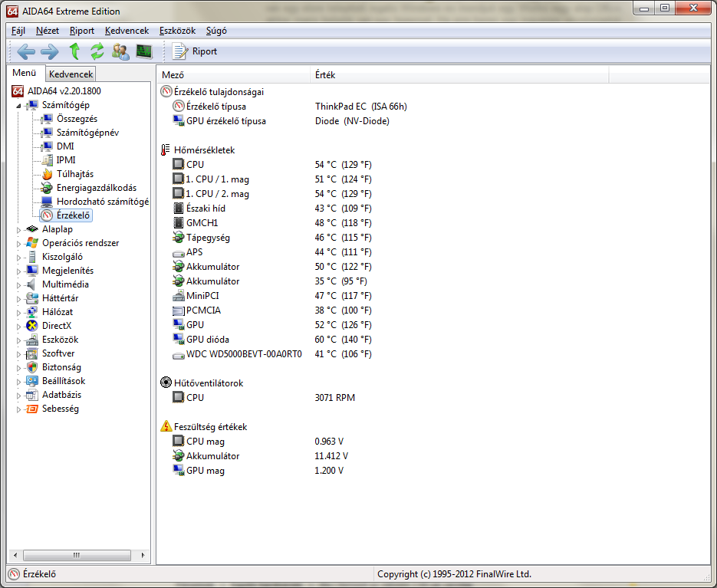The width and height of the screenshot is (717, 588).
Task: Click the Sebesség benchmark icon
Action: 32,409
